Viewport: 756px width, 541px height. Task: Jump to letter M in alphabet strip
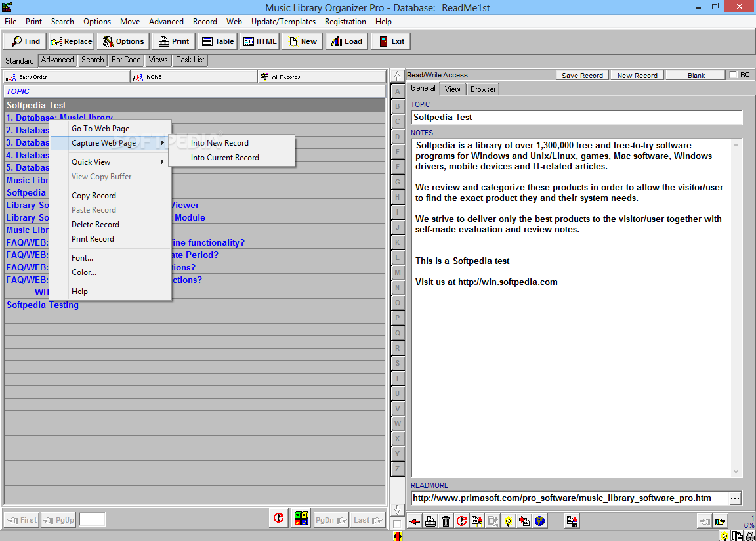point(397,273)
